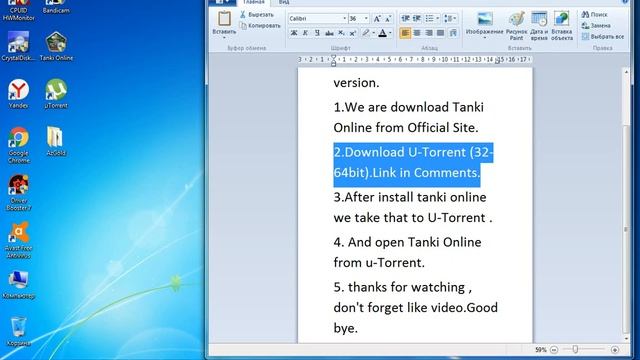Image resolution: width=640 pixels, height=360 pixels.
Task: Click the scroll up arrow
Action: point(626,72)
